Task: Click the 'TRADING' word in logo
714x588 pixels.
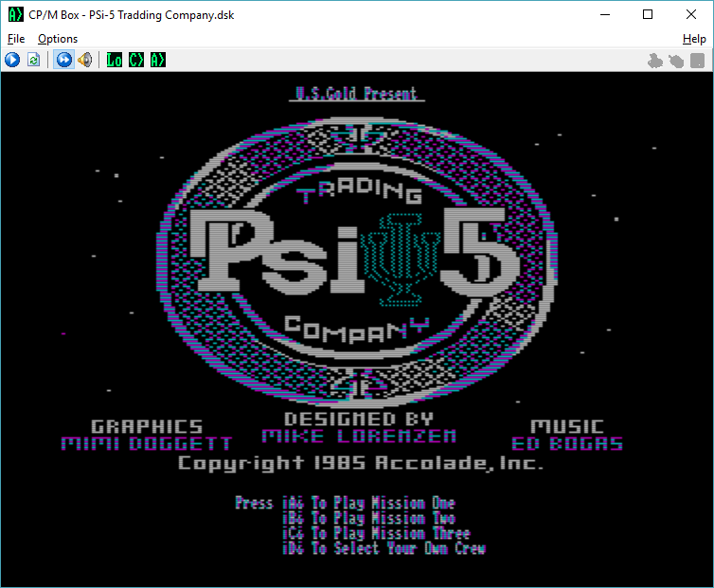Action: coord(359,189)
